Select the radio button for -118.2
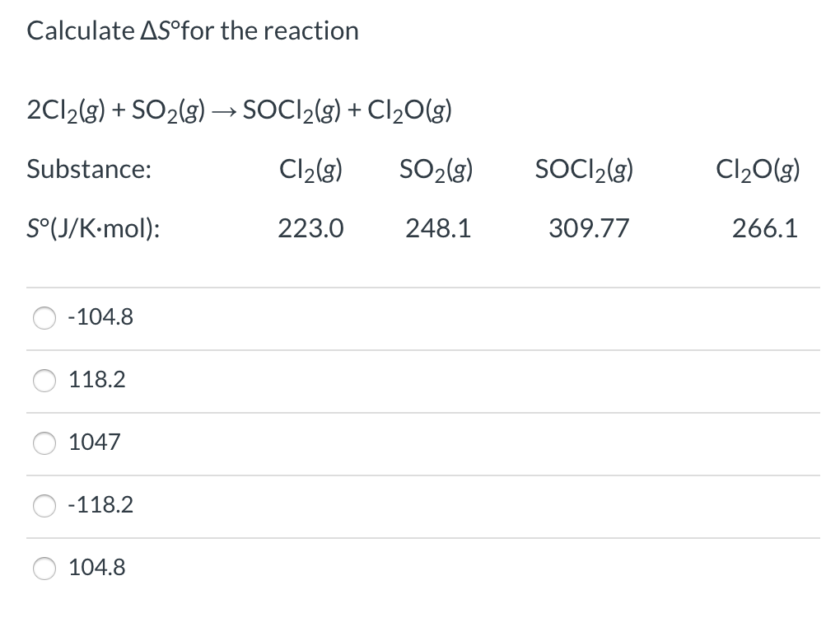The width and height of the screenshot is (840, 618). click(44, 506)
